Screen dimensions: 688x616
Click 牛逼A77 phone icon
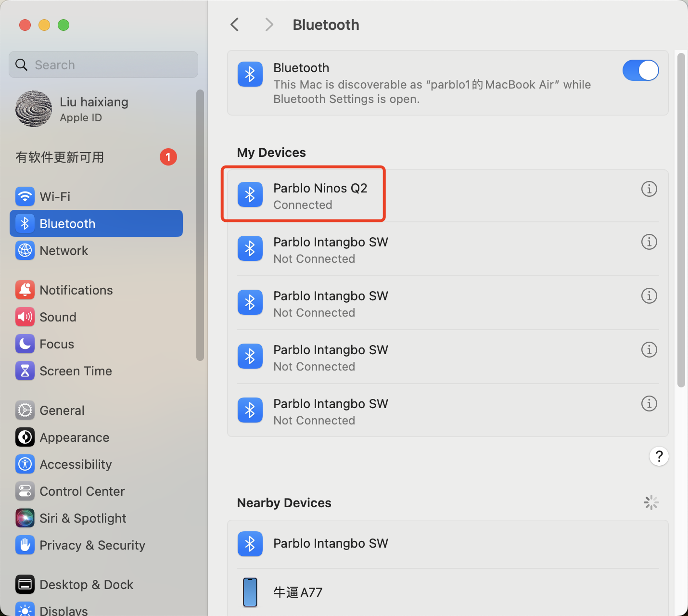click(250, 592)
